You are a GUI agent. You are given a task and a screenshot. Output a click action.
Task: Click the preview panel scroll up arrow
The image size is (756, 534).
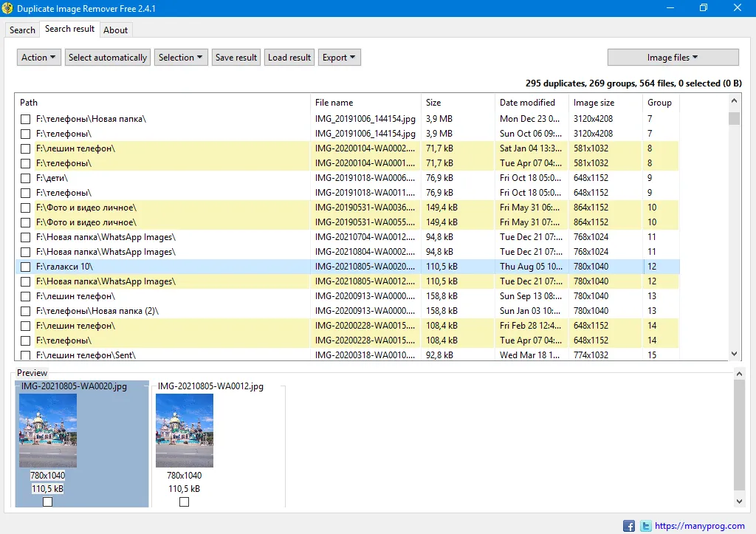(x=740, y=374)
